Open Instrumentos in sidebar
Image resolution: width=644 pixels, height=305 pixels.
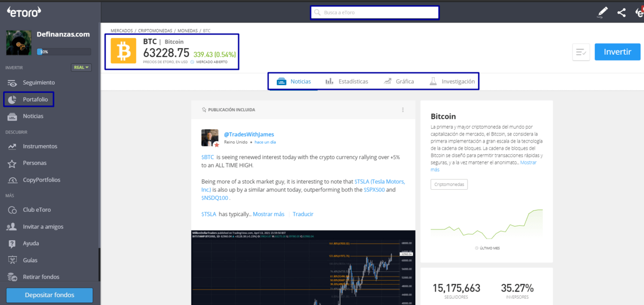[x=40, y=146]
